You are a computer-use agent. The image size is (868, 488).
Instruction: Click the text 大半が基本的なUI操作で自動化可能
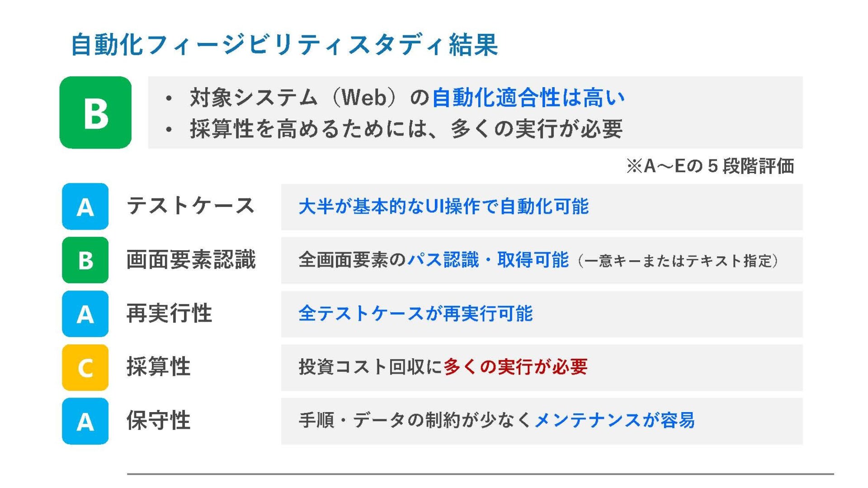(443, 206)
